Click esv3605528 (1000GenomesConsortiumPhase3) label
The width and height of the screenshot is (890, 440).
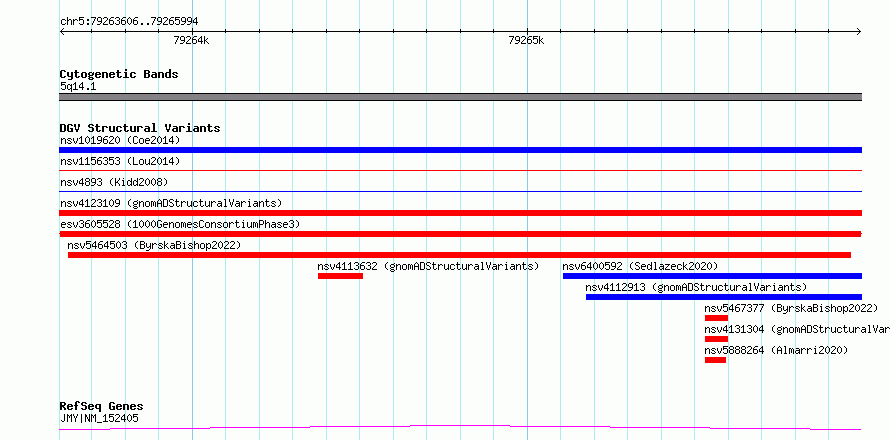point(180,224)
